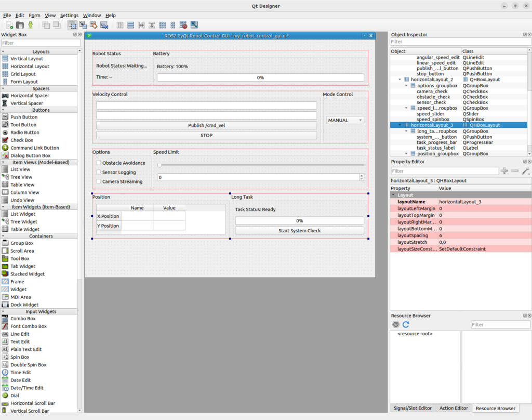Select speed_slider in Object Inspector
This screenshot has width=532, height=420.
430,114
